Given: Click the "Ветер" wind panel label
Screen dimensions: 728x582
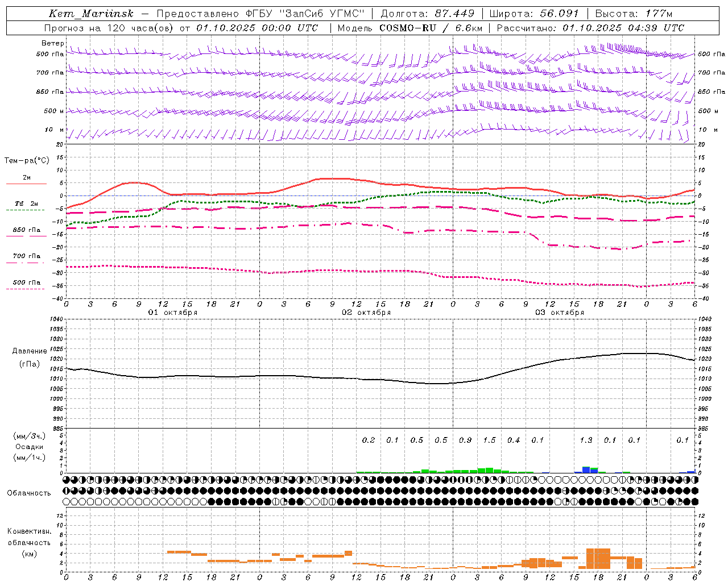Looking at the screenshot, I should tap(52, 43).
